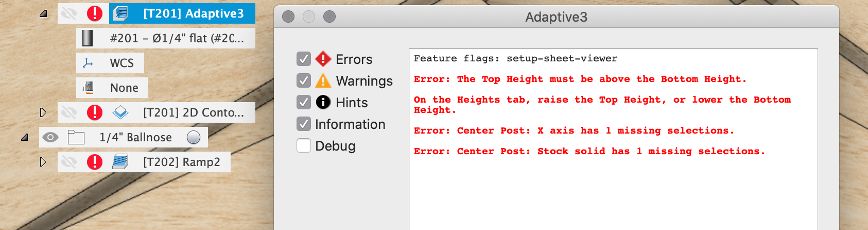Expand the Ramp2 operation node
Screen dimensions: 868x230
coord(43,162)
